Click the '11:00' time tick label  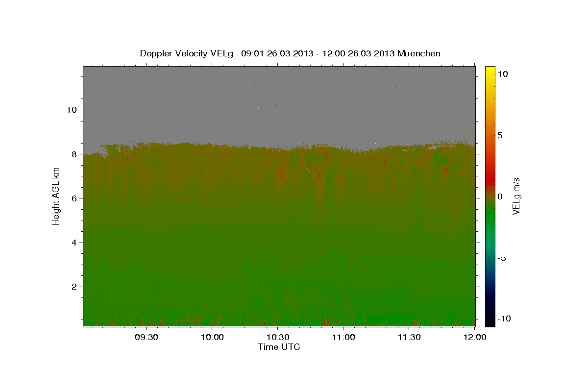[x=343, y=337]
